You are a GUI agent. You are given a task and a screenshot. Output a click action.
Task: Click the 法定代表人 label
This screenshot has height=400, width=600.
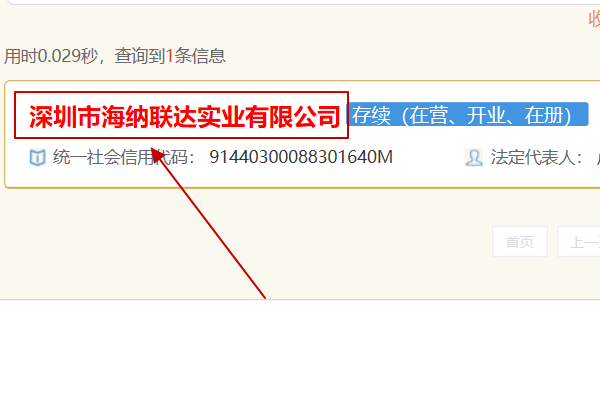[x=536, y=157]
